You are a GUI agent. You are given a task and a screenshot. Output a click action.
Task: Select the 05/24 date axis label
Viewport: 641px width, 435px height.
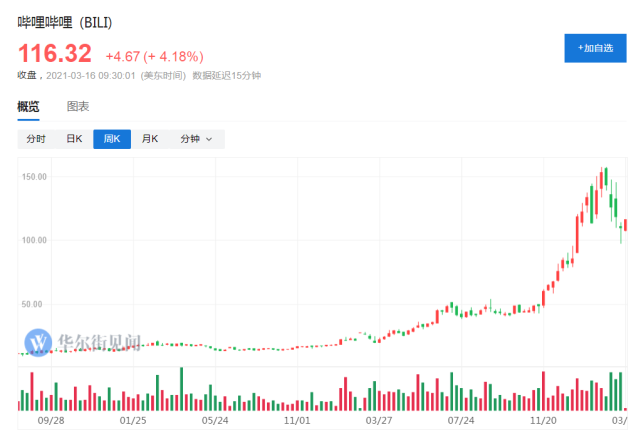pyautogui.click(x=216, y=421)
